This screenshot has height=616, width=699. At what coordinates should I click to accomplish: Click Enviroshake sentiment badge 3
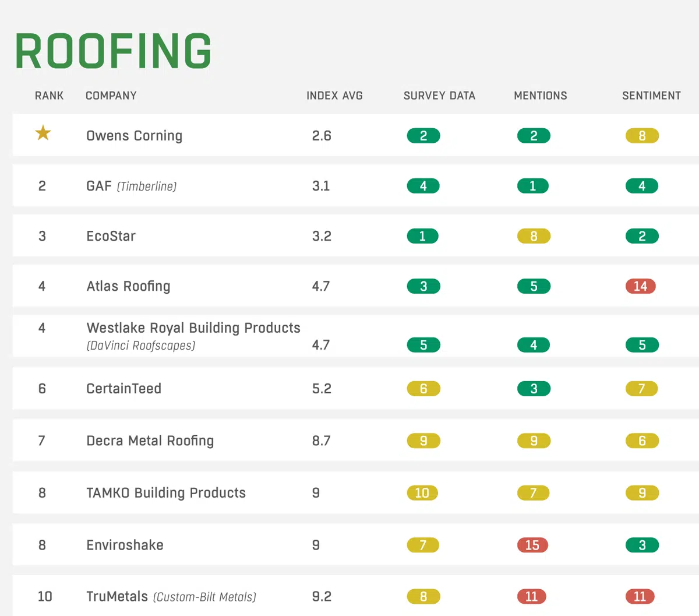click(x=642, y=545)
